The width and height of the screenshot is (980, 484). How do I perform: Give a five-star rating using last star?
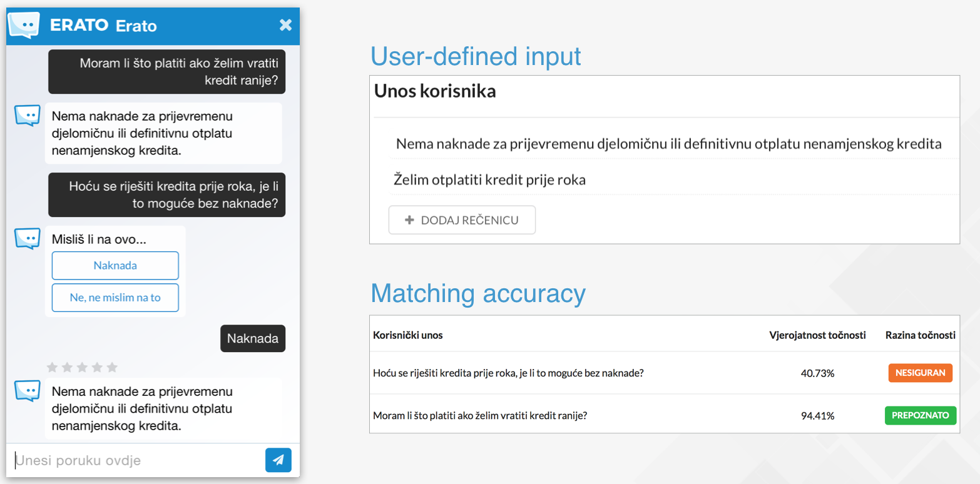(x=112, y=367)
